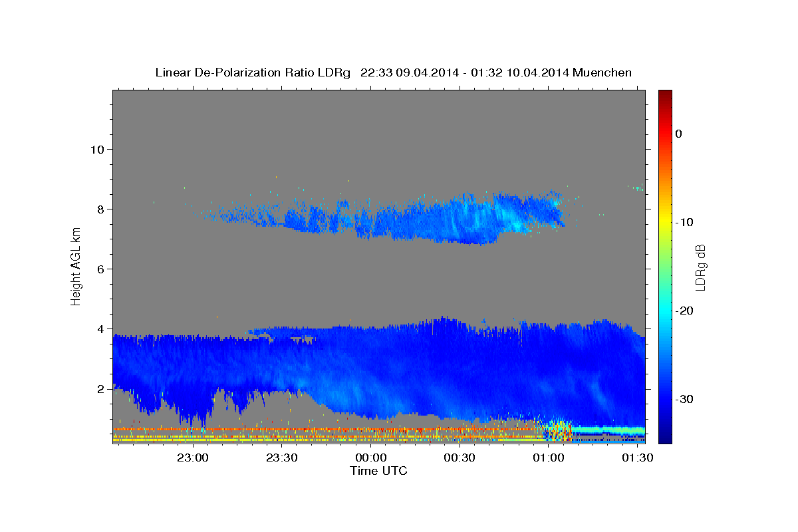The width and height of the screenshot is (798, 532).
Task: Click the height tick label '4'
Action: [x=100, y=329]
